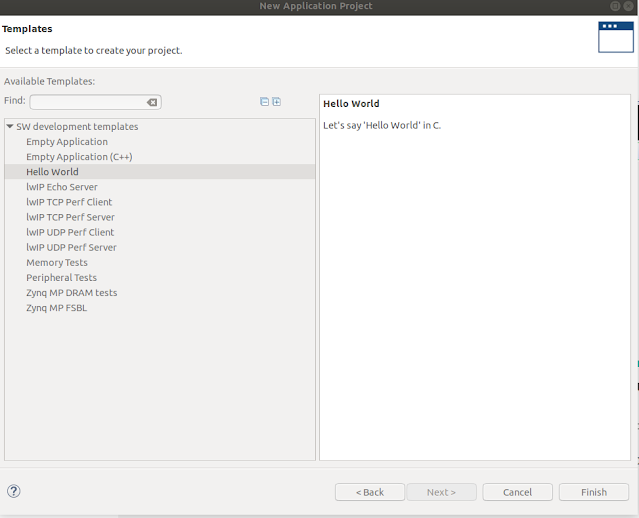
Task: Collapse SW development templates tree
Action: click(10, 126)
